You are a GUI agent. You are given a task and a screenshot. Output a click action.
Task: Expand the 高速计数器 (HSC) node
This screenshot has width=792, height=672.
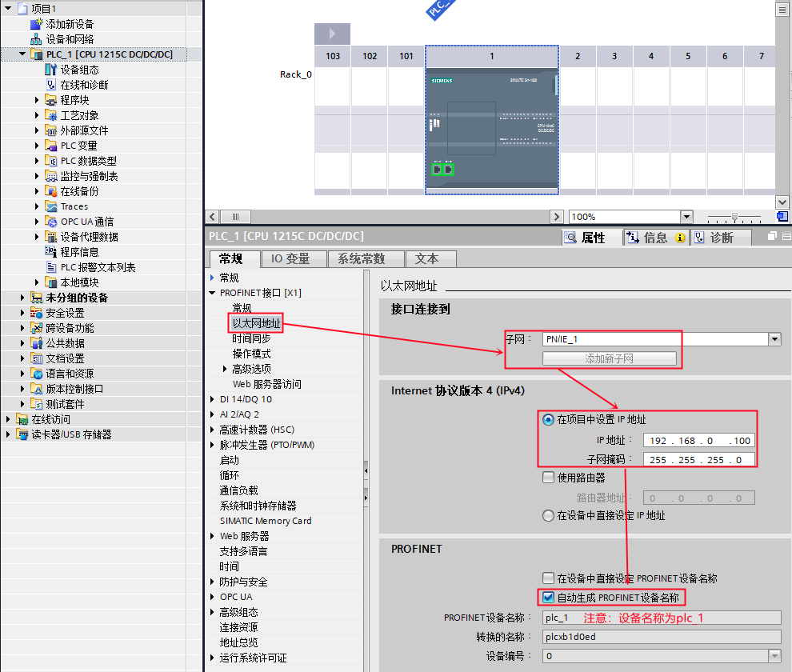pos(212,430)
